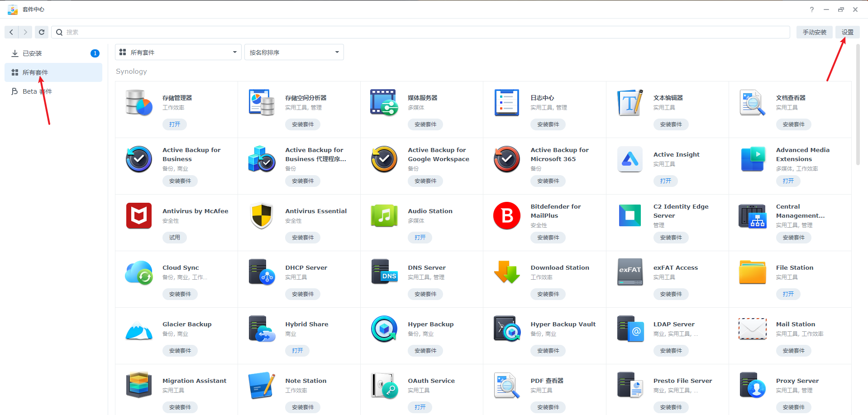This screenshot has width=868, height=415.
Task: Click the vertical scrollbar of the package list
Action: click(858, 104)
